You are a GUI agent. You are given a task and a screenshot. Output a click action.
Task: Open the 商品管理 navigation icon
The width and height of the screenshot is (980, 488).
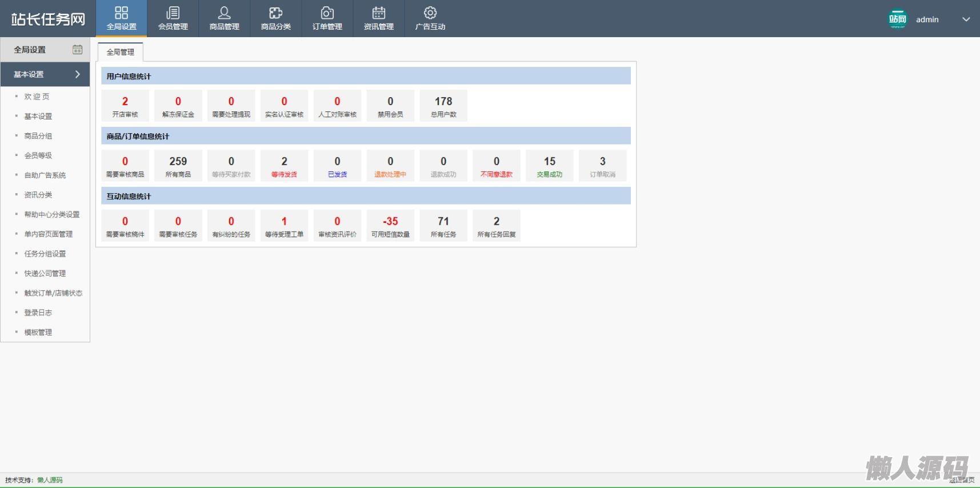point(224,18)
